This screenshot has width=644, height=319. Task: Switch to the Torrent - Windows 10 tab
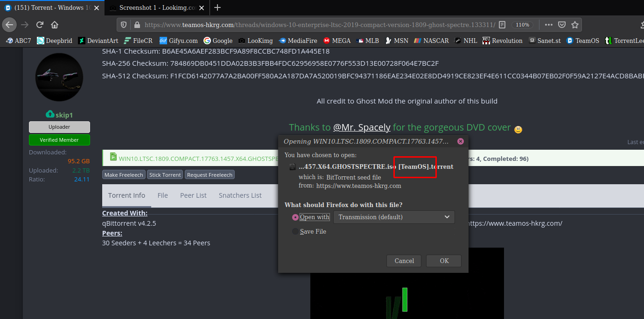[51, 7]
